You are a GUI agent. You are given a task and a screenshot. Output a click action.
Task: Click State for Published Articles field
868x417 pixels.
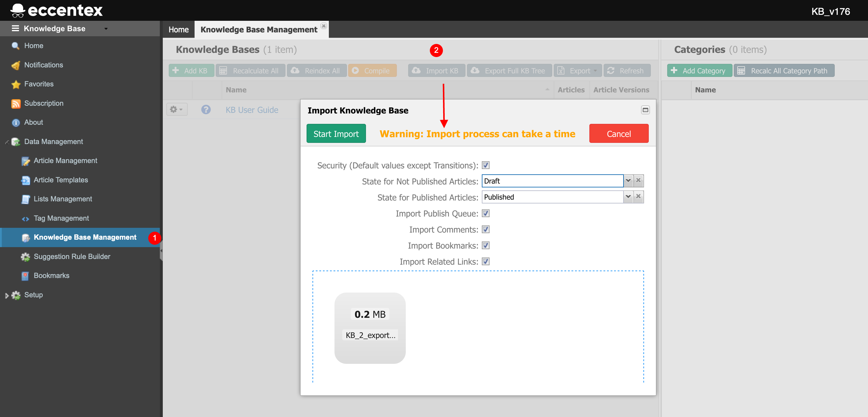552,197
